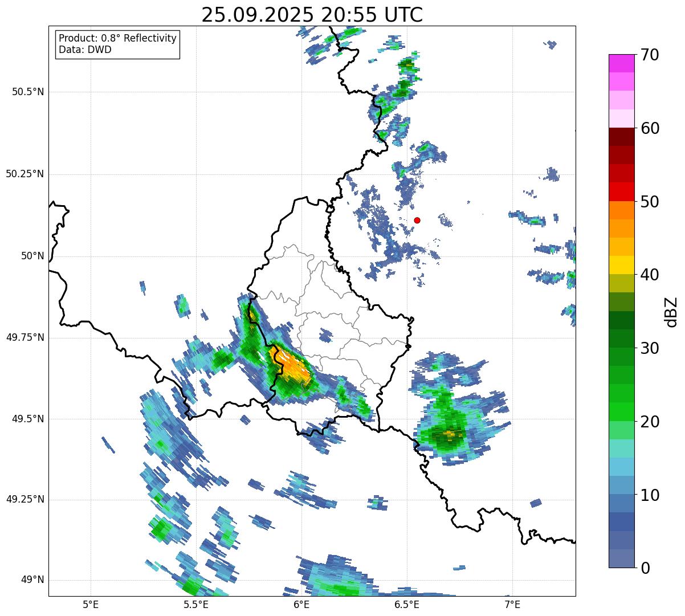Click the plot title 25.09.2025 20:55 UTC
Viewport: 685px width, 616px height.
[x=312, y=15]
